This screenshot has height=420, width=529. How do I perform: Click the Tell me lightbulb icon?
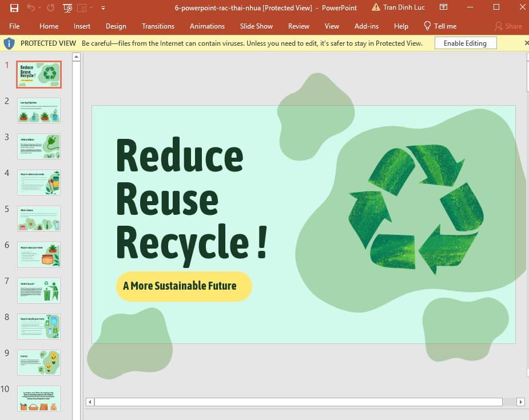(x=427, y=26)
